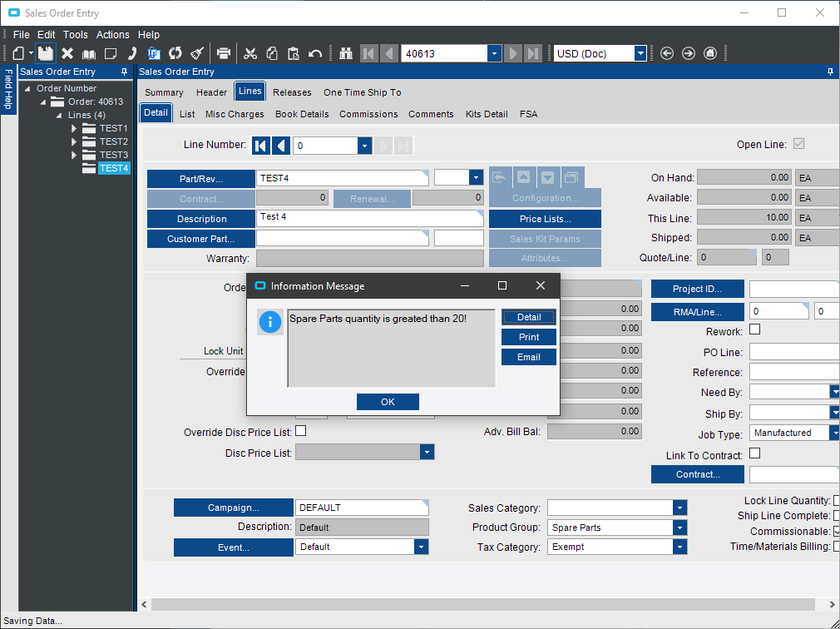Go to previous line with Line Number arrow

pos(281,146)
